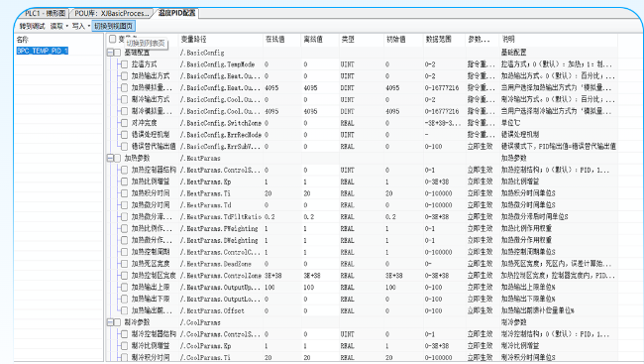Click the /.CoolParams group path
The image size is (644, 364).
click(200, 323)
